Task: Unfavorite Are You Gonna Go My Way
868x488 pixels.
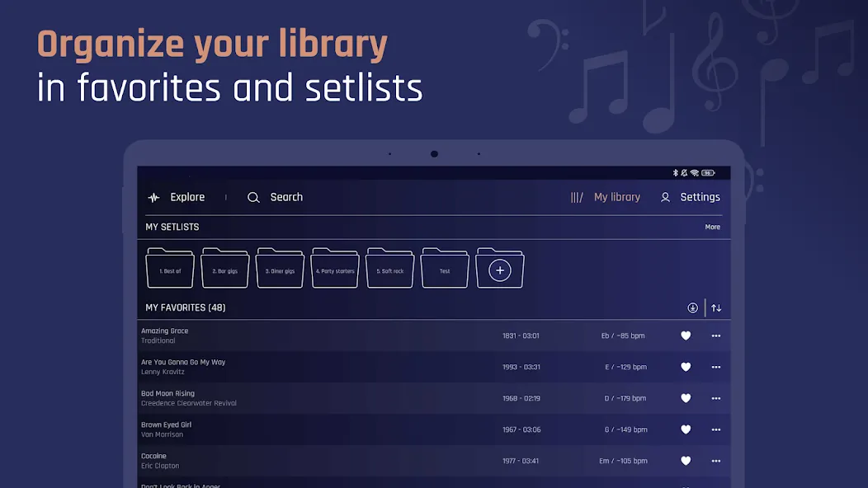Action: [x=686, y=367]
